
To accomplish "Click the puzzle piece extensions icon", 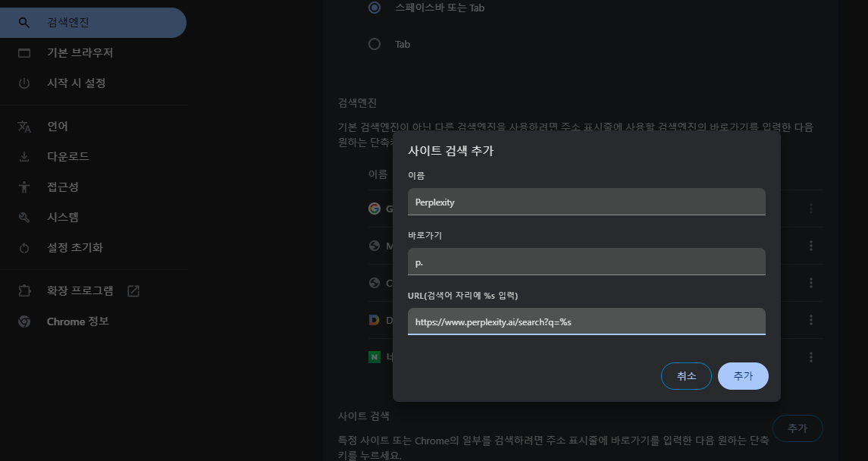I will (x=24, y=290).
